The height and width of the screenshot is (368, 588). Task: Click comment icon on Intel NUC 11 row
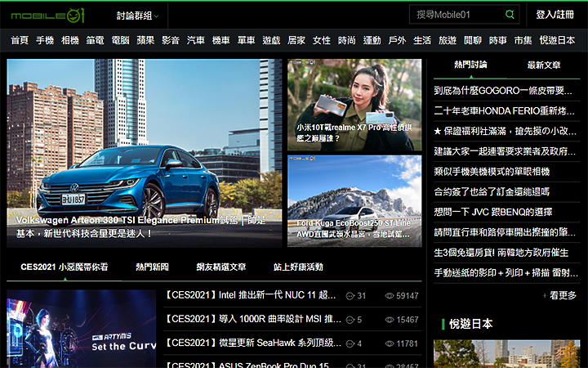click(x=350, y=296)
